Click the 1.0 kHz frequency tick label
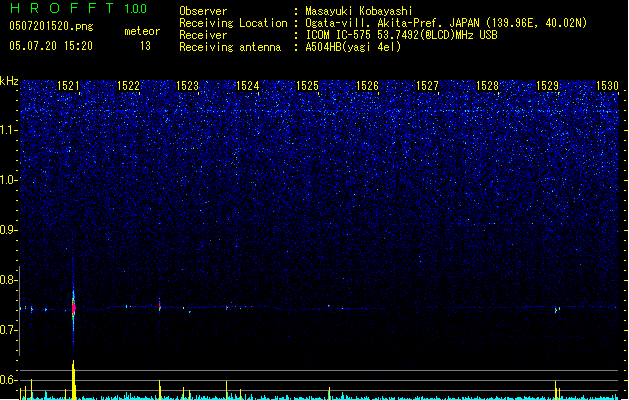629x400 pixels. pyautogui.click(x=9, y=180)
